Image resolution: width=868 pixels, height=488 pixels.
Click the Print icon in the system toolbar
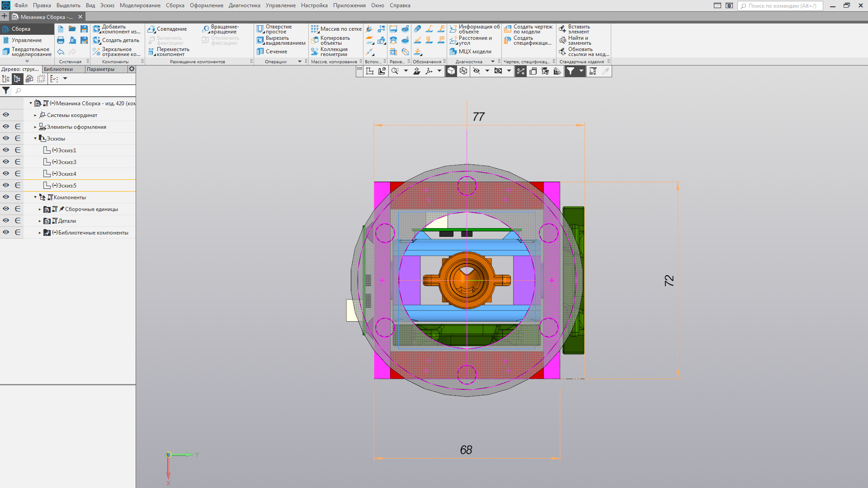tap(61, 40)
